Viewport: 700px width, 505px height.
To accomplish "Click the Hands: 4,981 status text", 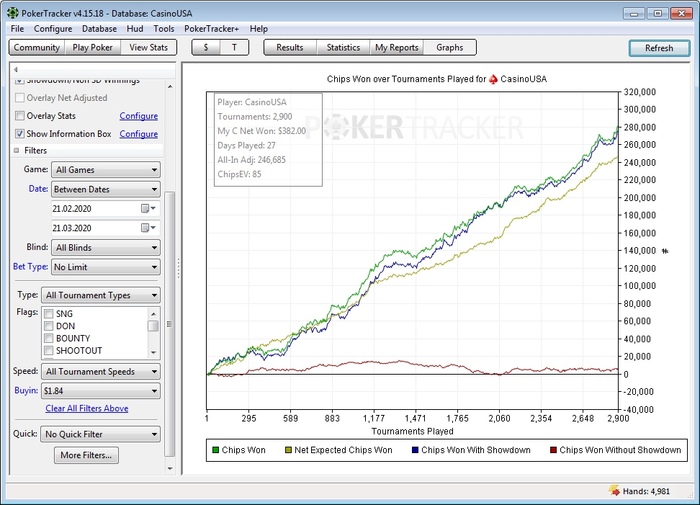I will 646,491.
